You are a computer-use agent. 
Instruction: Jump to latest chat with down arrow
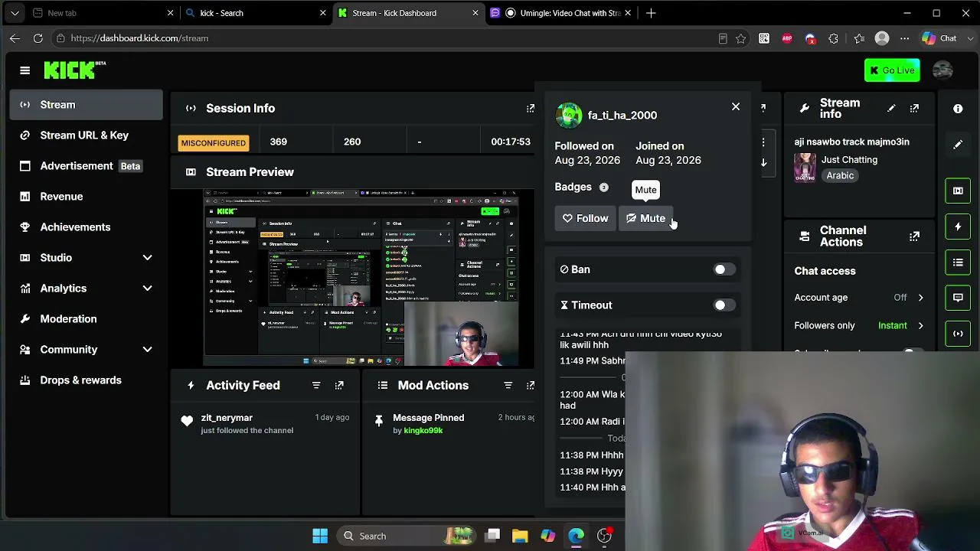763,162
